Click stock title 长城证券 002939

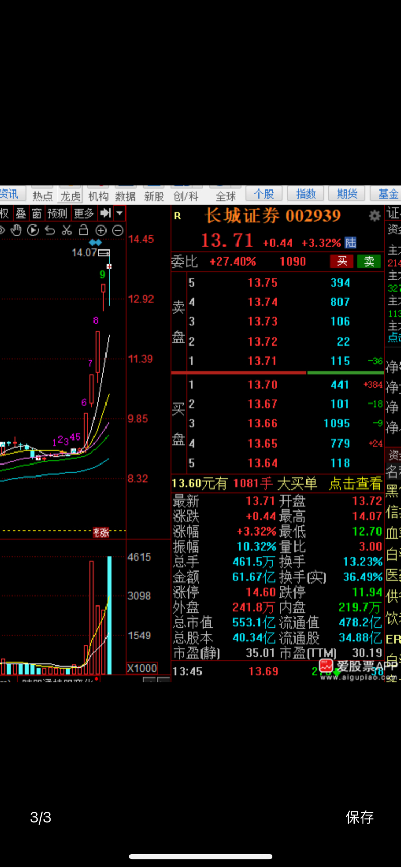273,216
